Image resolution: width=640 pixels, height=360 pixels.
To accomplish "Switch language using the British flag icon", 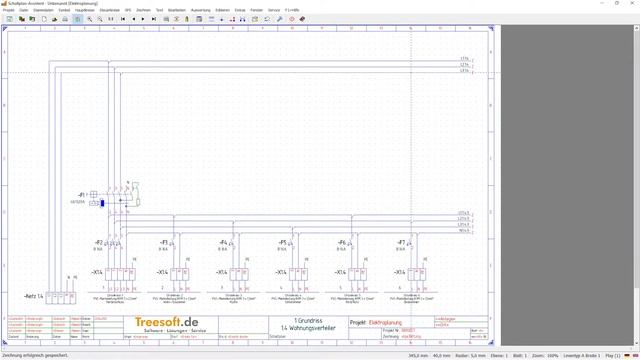I will coord(635,356).
